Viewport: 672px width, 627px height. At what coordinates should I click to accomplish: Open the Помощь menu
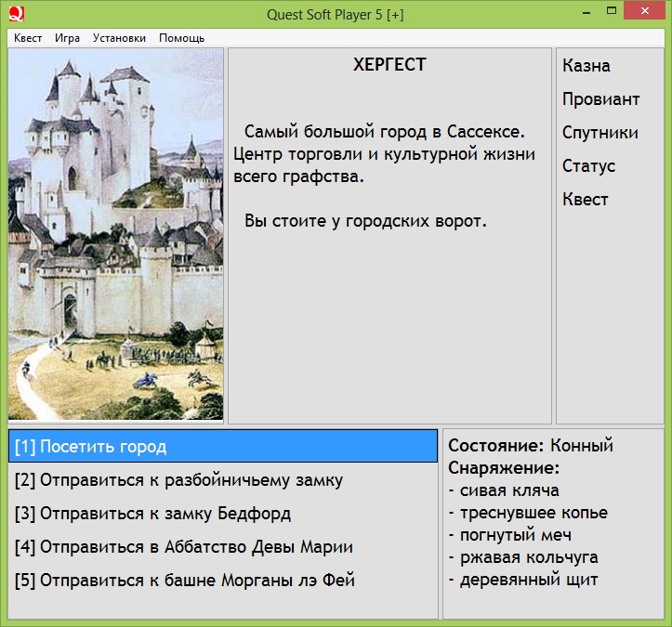point(181,38)
